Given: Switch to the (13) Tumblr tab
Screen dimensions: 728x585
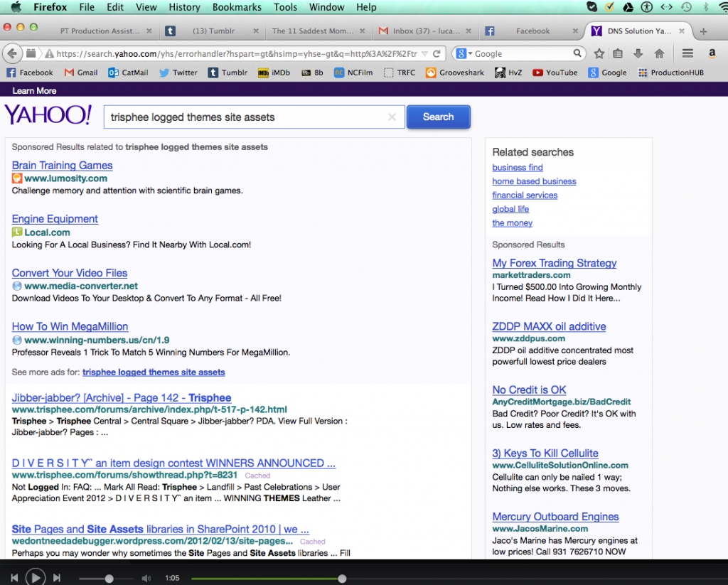Looking at the screenshot, I should pyautogui.click(x=213, y=31).
